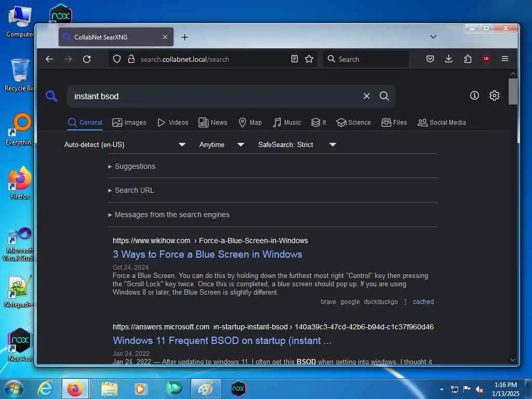Click the page vertical scrollbar thumb
This screenshot has height=399, width=532.
point(513,91)
